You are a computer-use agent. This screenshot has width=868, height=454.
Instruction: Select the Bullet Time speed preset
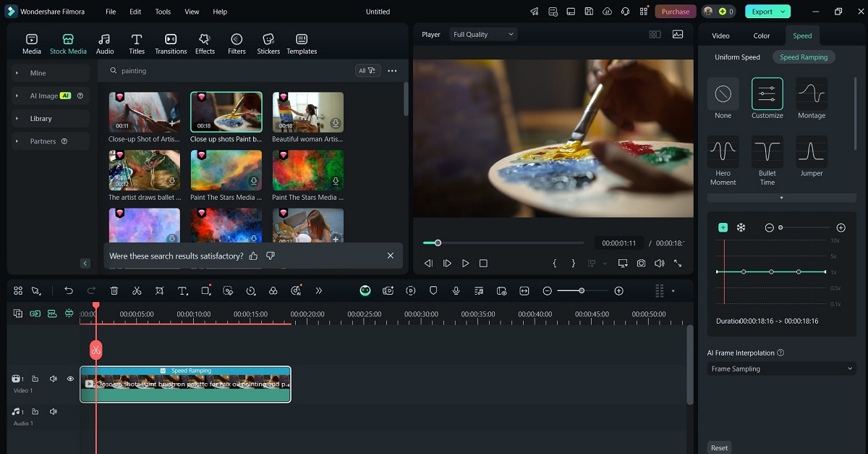tap(767, 161)
